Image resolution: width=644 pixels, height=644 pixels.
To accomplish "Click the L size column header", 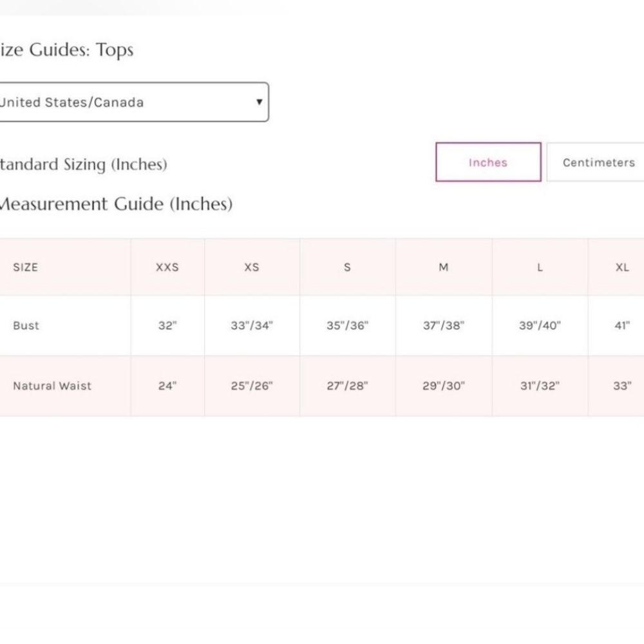I will click(540, 267).
